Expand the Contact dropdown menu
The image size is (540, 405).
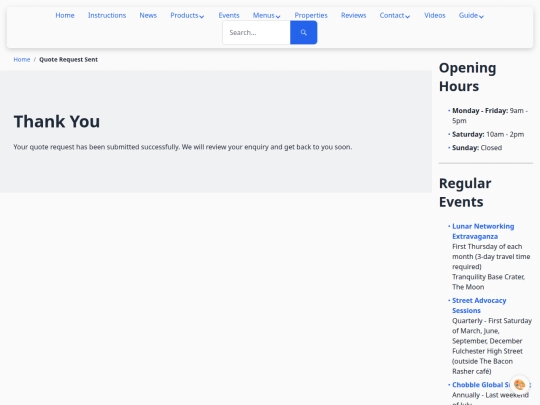[395, 15]
